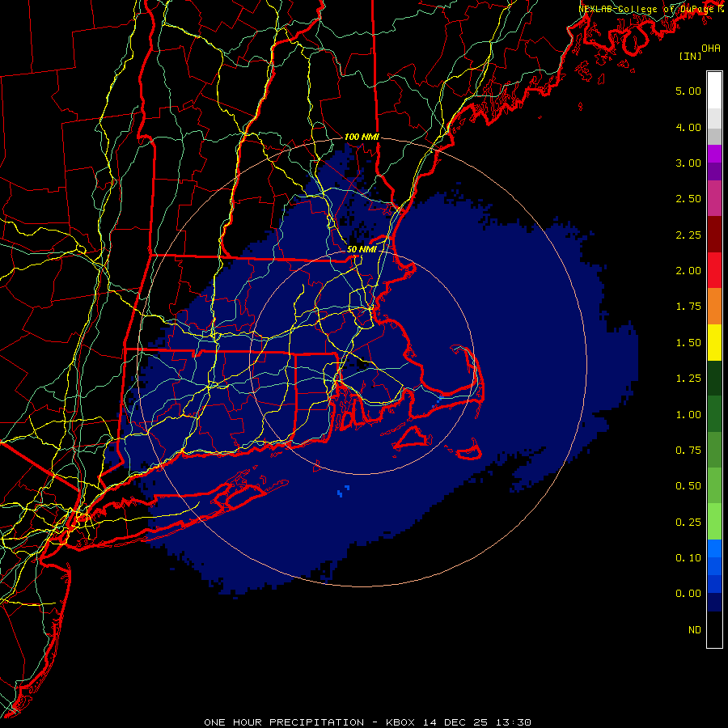728x728 pixels.
Task: Select the "1.25" legend label
Action: (688, 379)
